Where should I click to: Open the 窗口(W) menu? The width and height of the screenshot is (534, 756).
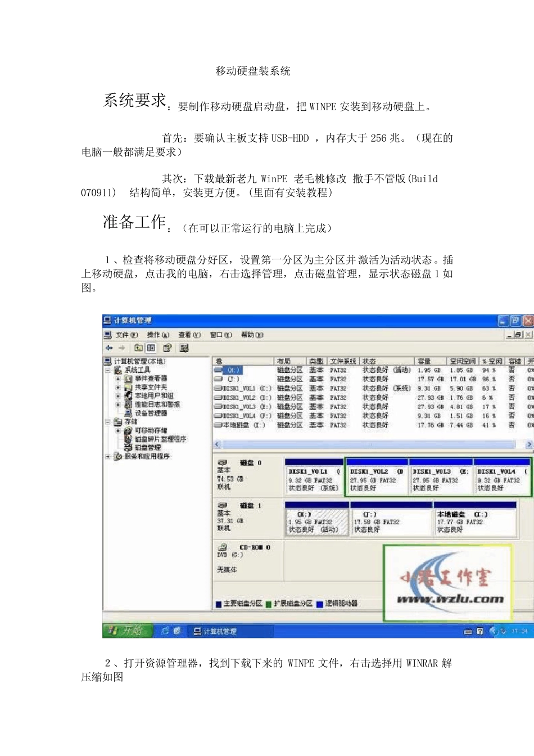click(x=221, y=335)
